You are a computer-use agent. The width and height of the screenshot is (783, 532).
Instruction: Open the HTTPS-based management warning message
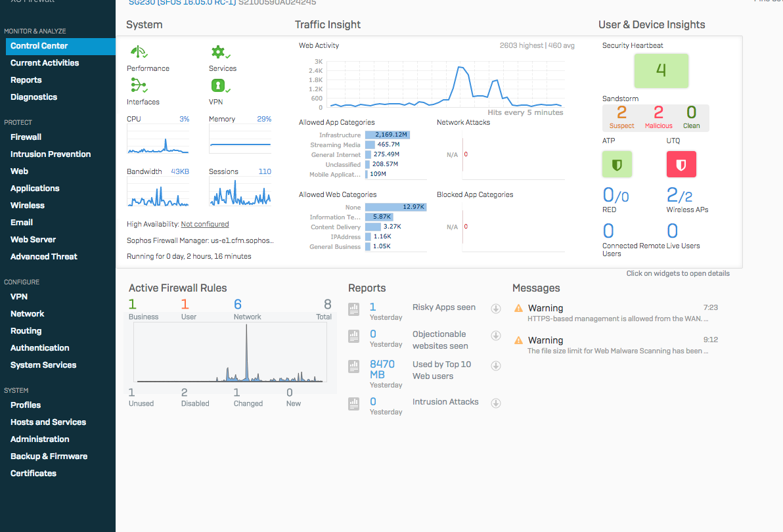[x=617, y=319]
